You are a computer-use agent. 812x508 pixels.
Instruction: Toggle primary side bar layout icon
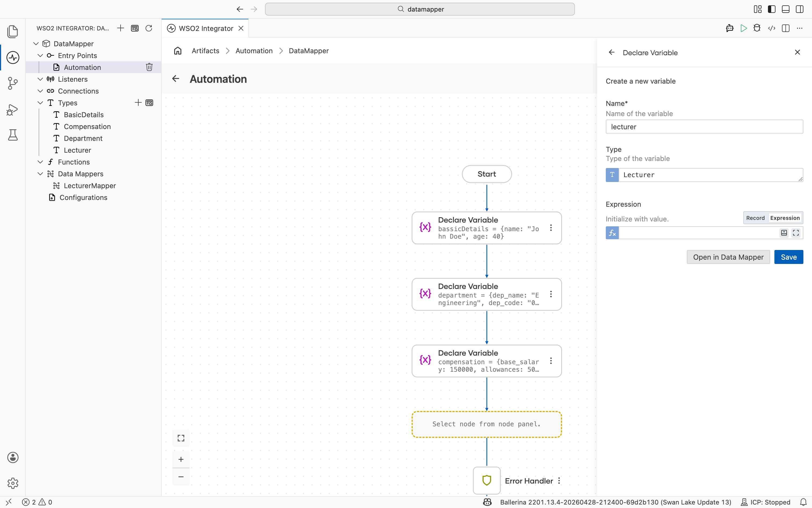tap(772, 9)
